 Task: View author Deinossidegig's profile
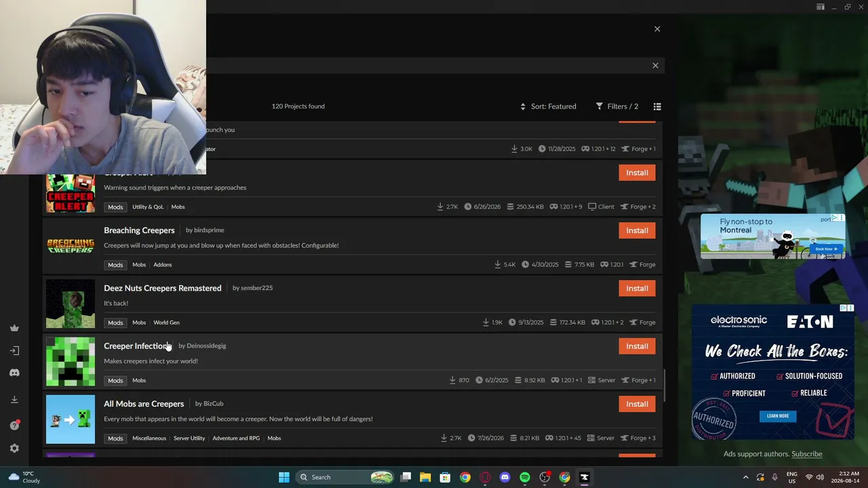click(x=202, y=346)
